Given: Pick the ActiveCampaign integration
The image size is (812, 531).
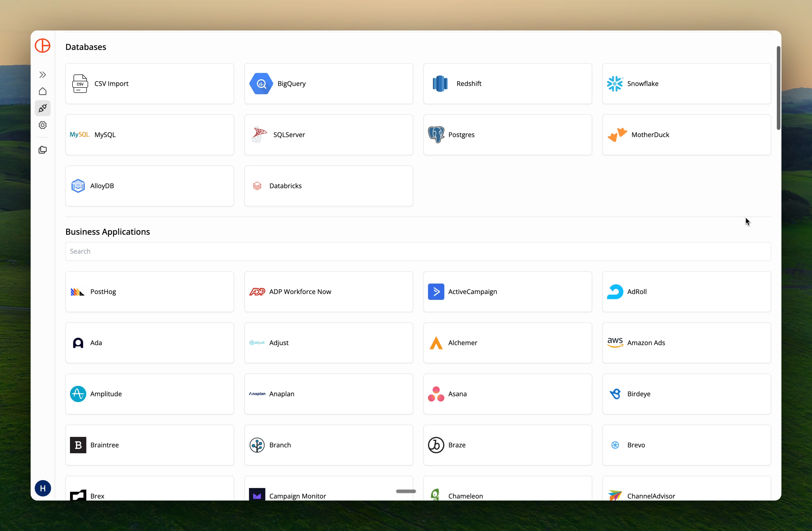Looking at the screenshot, I should [507, 291].
